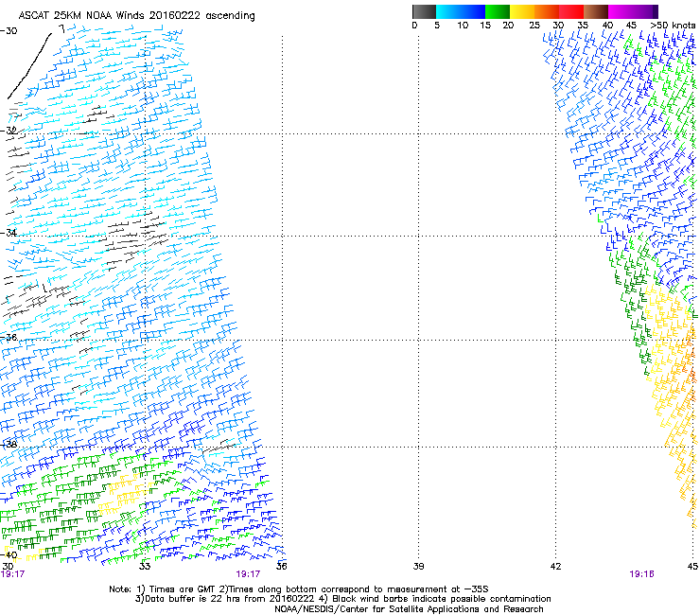Click the "10" tick label in the legend
This screenshot has width=700, height=615.
(x=463, y=26)
